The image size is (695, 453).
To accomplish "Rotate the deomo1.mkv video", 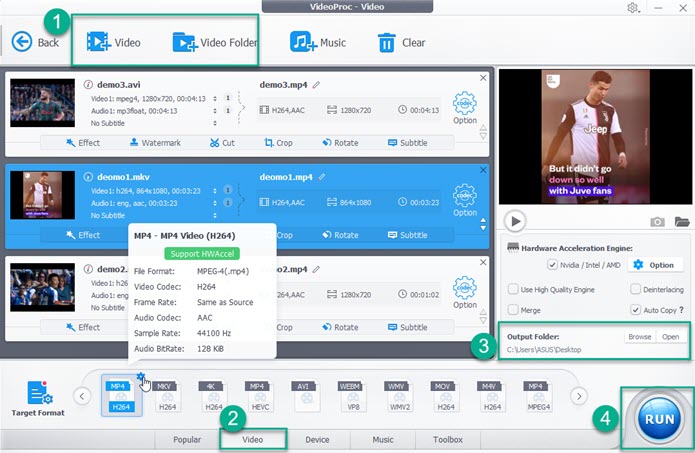I will pyautogui.click(x=340, y=235).
